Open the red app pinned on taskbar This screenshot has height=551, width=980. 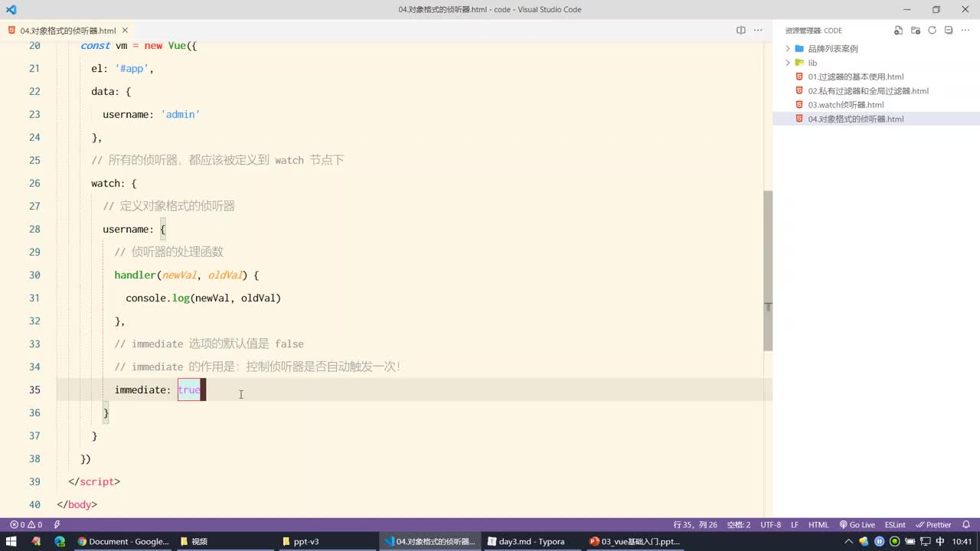36,541
